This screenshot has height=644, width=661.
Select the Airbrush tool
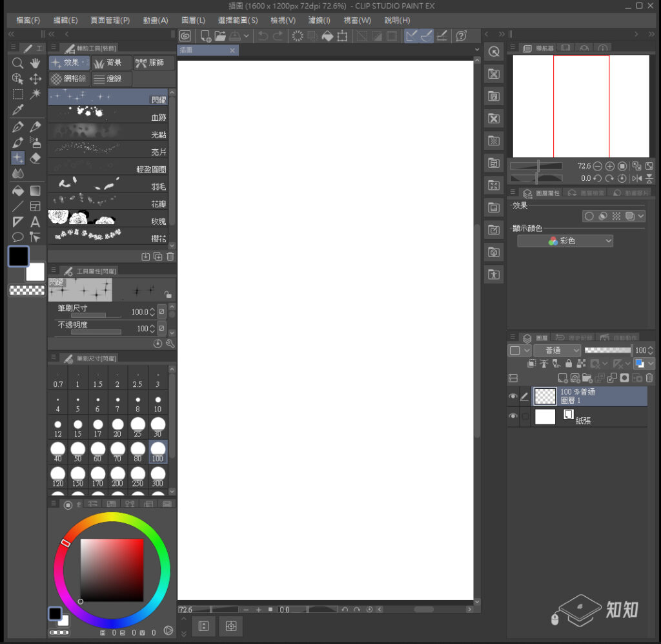click(36, 143)
